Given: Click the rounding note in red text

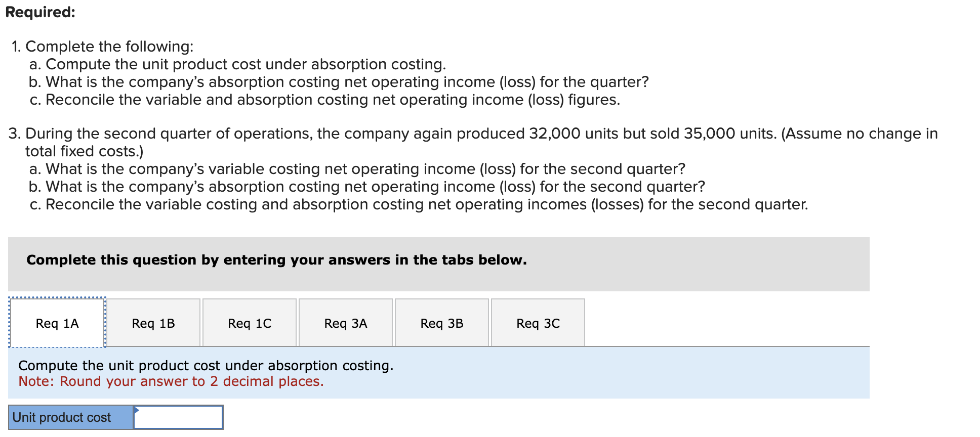Looking at the screenshot, I should pos(171,381).
